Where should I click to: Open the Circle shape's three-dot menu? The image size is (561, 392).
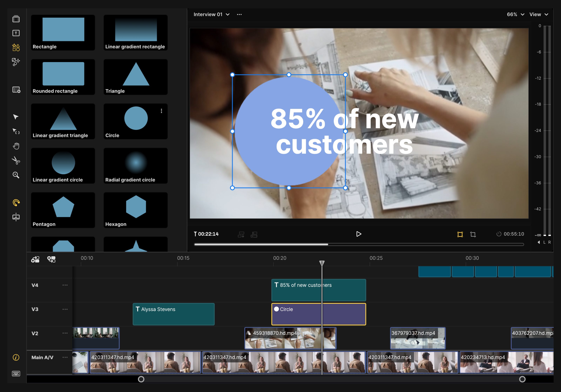(x=161, y=111)
